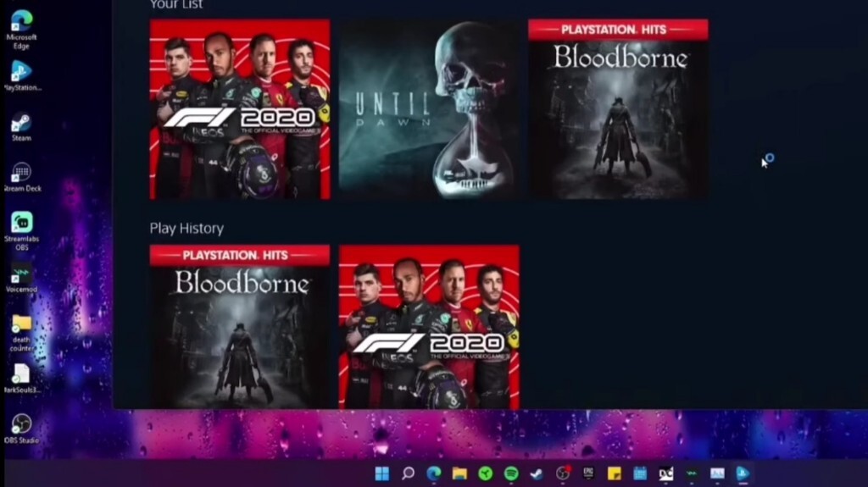Open Sticky Notes from taskbar

pyautogui.click(x=615, y=473)
